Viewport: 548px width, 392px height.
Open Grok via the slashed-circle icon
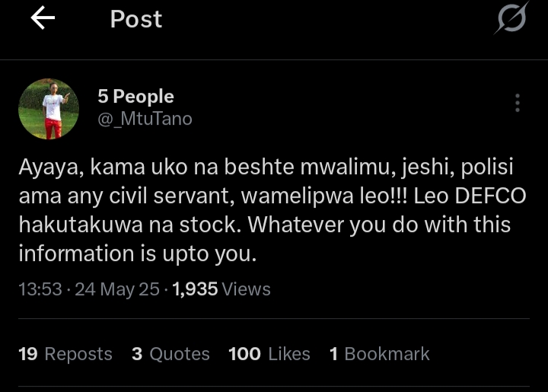click(x=511, y=18)
